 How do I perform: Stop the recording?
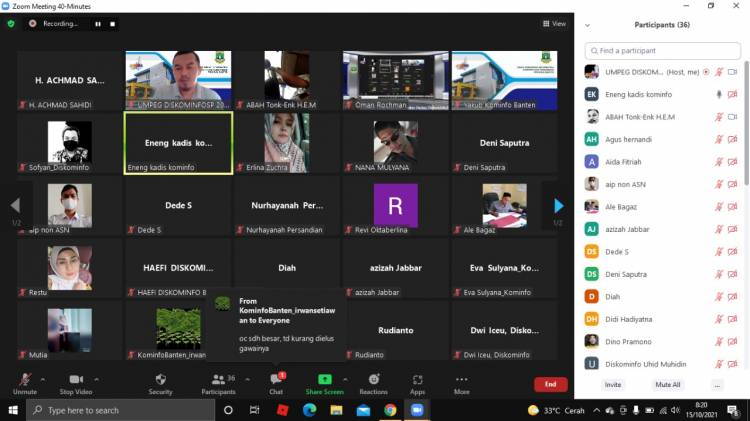(x=112, y=24)
